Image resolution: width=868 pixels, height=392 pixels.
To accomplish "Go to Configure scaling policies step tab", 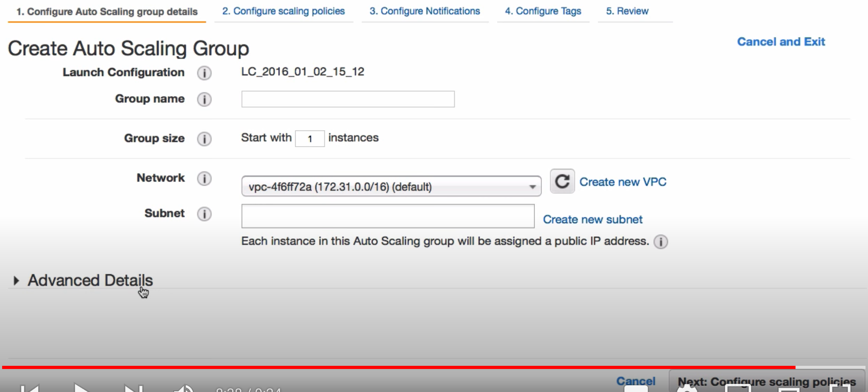I will (283, 11).
